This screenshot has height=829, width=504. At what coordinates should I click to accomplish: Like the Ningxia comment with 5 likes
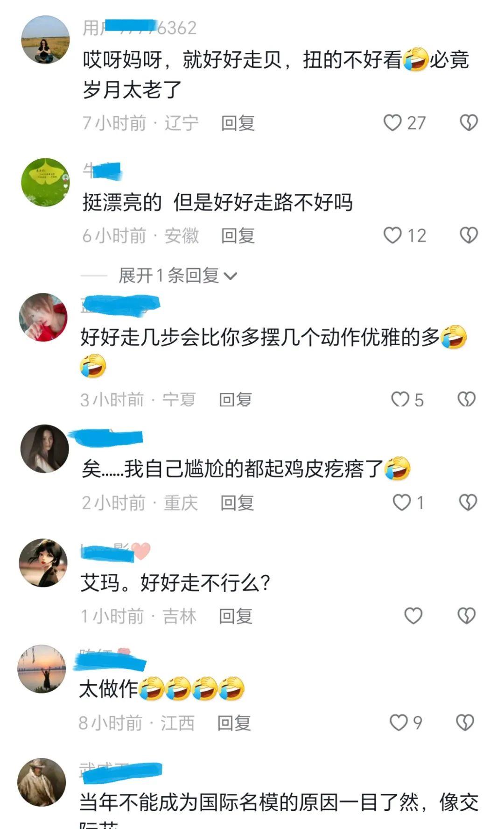(x=399, y=399)
